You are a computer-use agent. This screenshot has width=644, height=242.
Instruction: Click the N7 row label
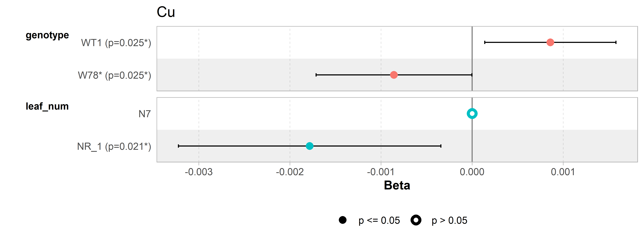(x=145, y=114)
